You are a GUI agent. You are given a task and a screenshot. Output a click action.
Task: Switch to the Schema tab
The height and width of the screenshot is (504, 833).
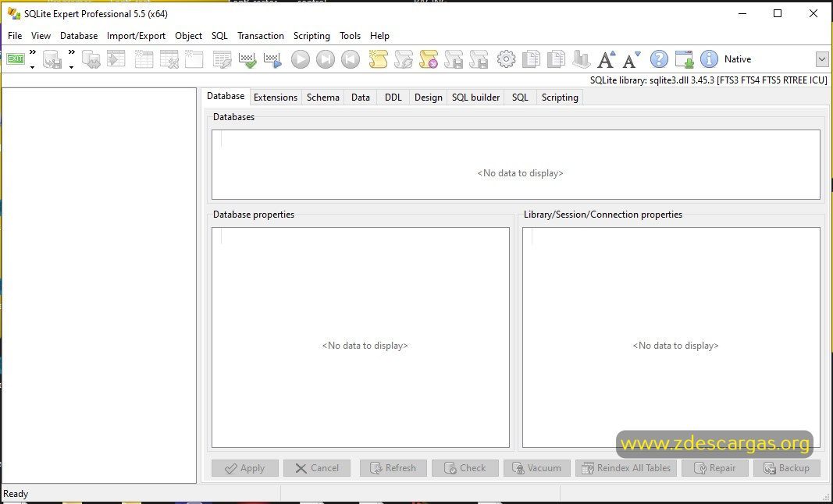tap(323, 98)
